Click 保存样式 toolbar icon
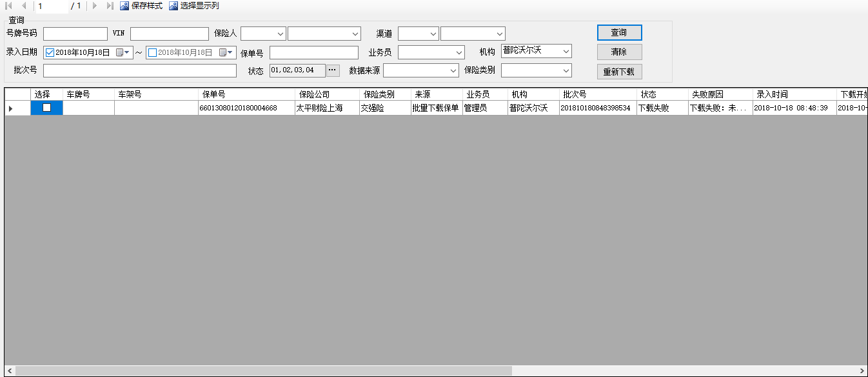This screenshot has height=377, width=868. [124, 6]
